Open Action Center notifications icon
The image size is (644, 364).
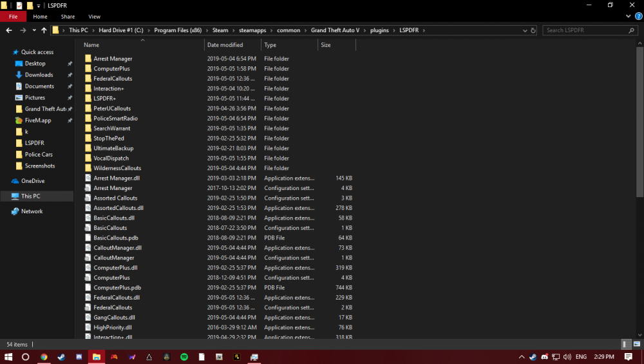coord(628,357)
